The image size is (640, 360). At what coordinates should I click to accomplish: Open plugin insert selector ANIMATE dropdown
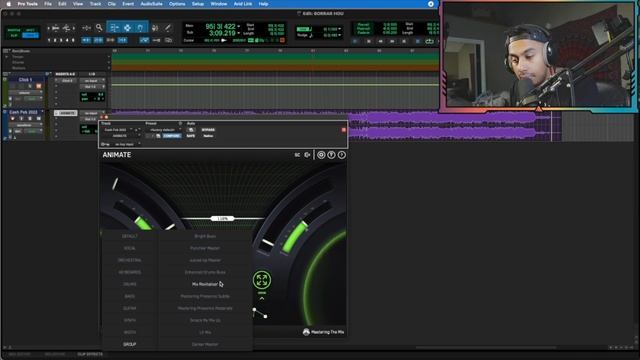pos(120,136)
